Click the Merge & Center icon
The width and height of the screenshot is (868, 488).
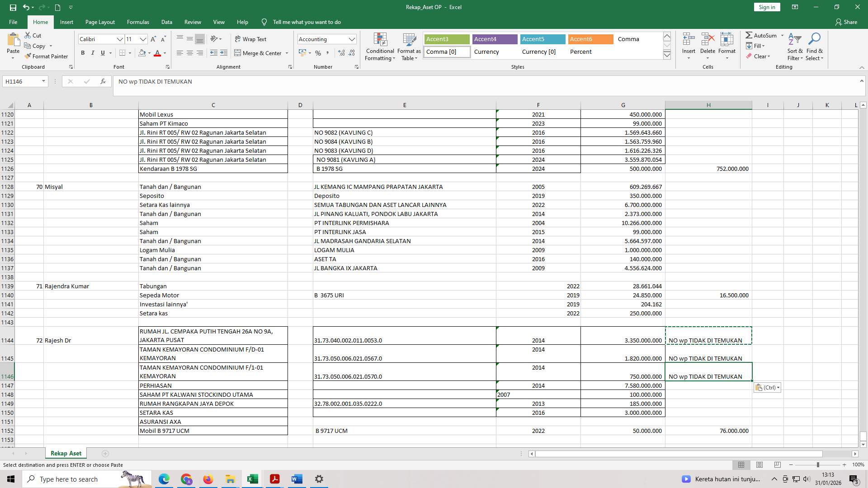point(238,53)
